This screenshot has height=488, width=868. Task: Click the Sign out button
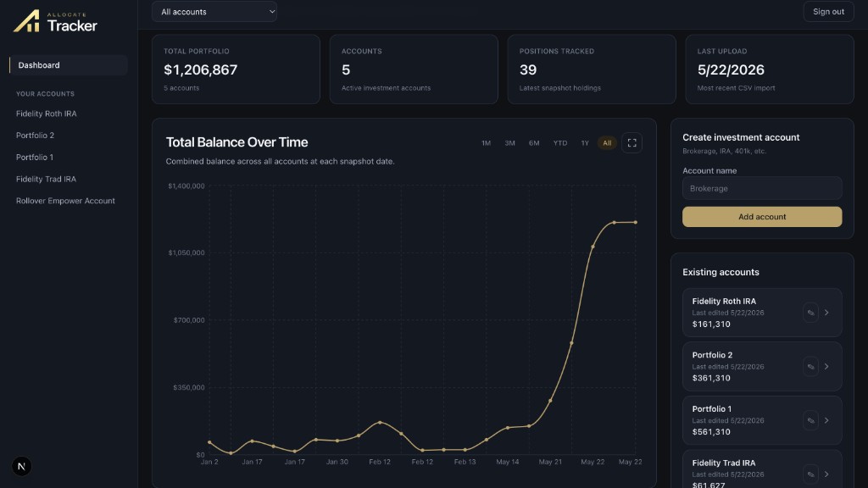pos(829,12)
